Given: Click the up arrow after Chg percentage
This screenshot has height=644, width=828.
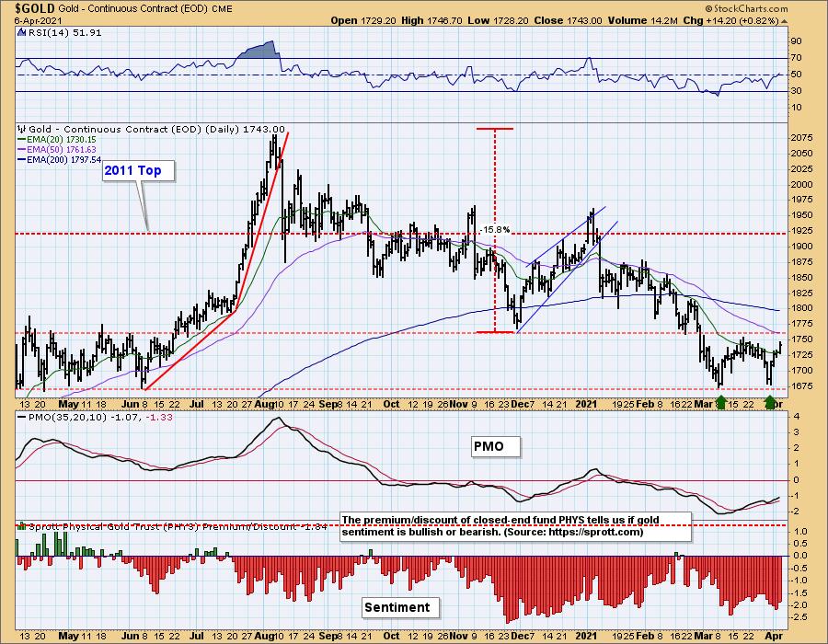Looking at the screenshot, I should click(x=784, y=20).
